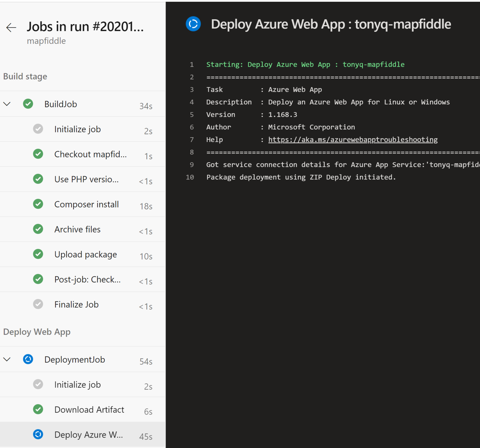Click log line 'Version : 1.168.3'
The width and height of the screenshot is (480, 448).
252,115
